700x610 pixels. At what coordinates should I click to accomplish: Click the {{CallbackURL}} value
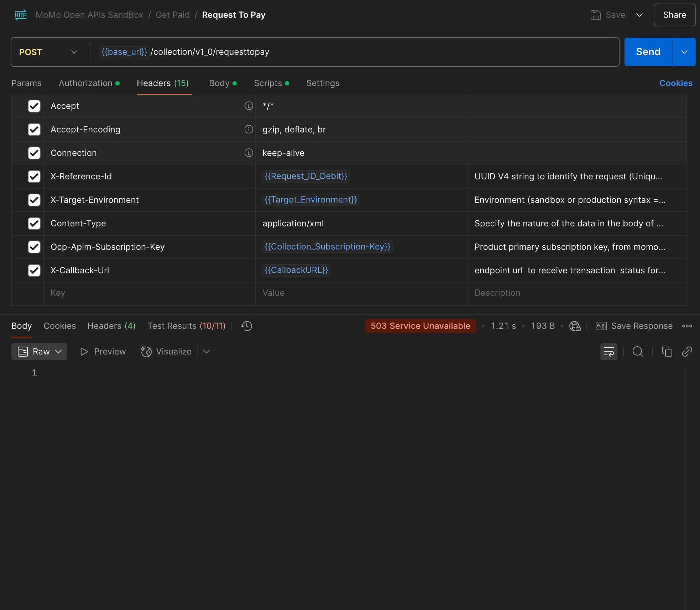tap(296, 270)
